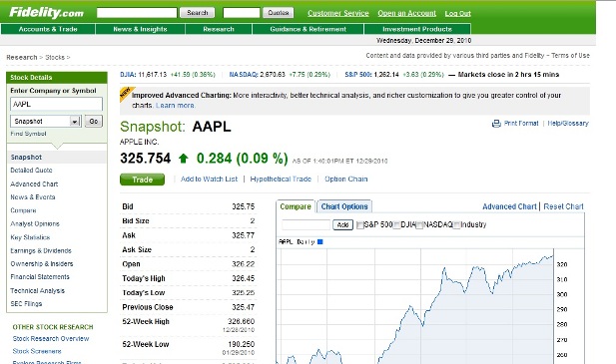The width and height of the screenshot is (616, 364).
Task: Click the NEW ribbon badge icon
Action: pyautogui.click(x=127, y=94)
